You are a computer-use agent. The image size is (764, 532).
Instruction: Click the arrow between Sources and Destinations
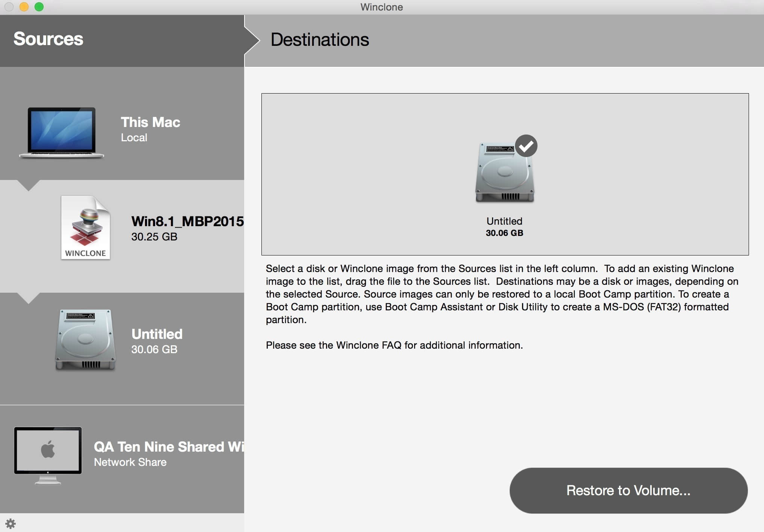point(252,40)
